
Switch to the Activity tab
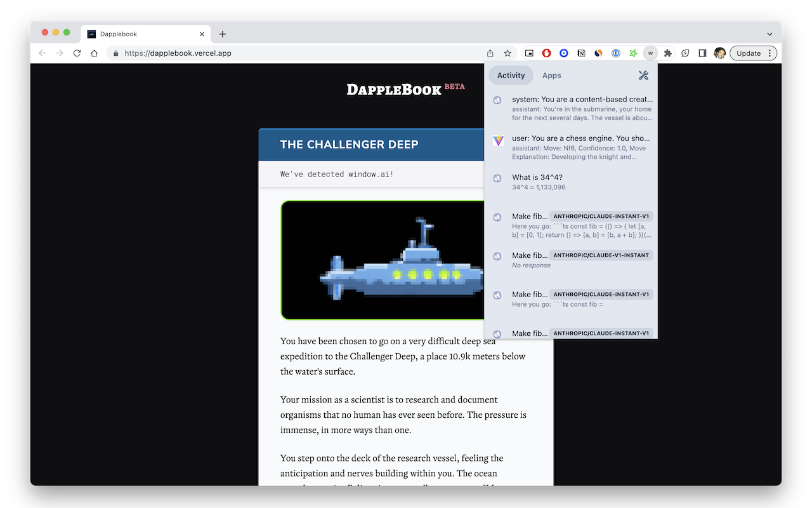[x=511, y=76]
